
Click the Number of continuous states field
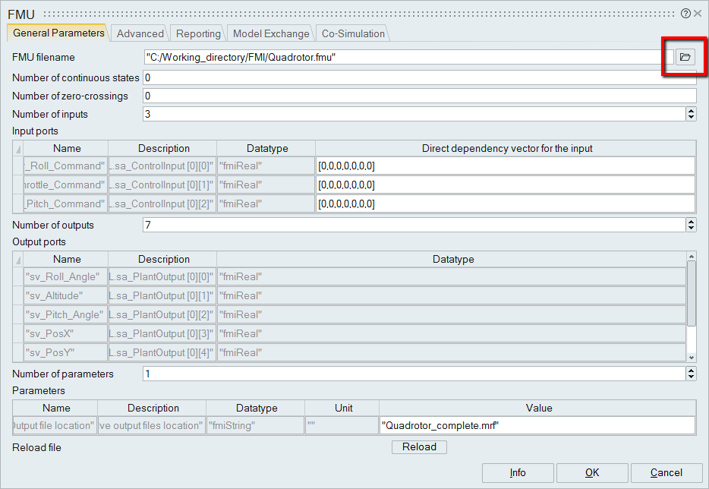[x=419, y=77]
